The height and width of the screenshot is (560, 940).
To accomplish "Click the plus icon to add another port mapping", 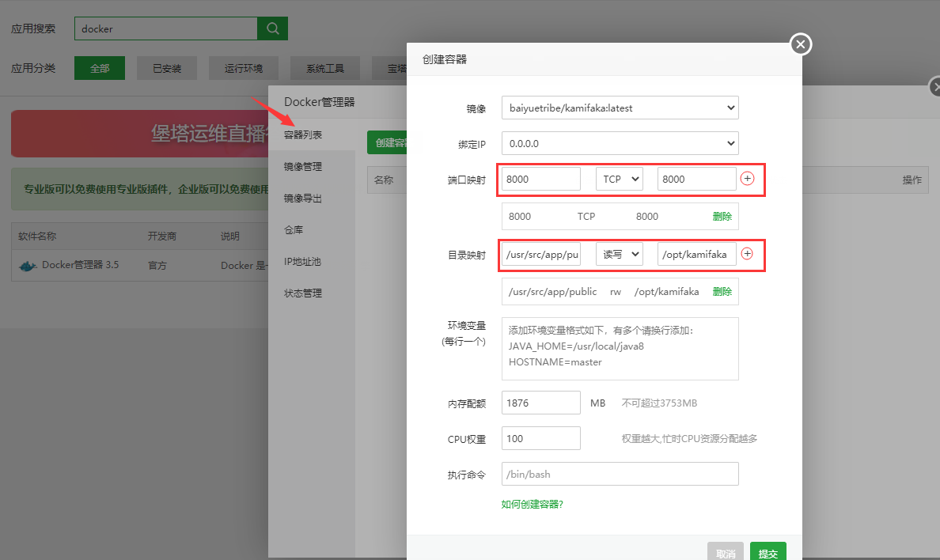I will pos(747,179).
